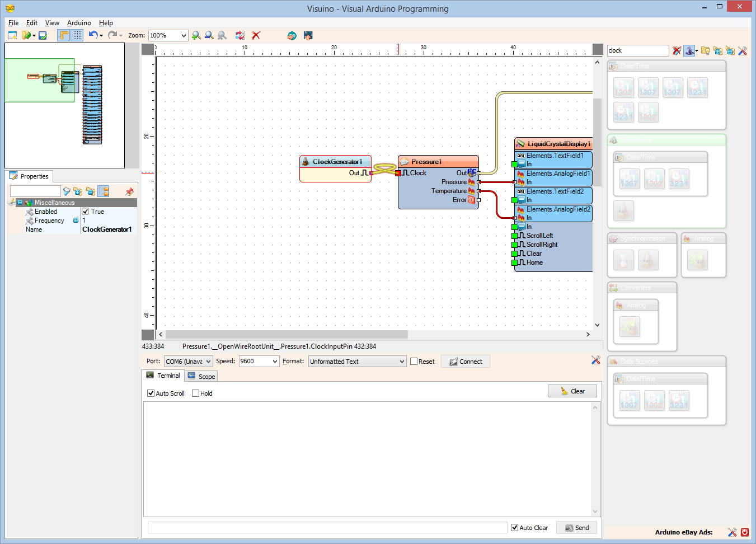
Task: Click the component toolbar tools wrench icon
Action: point(743,50)
